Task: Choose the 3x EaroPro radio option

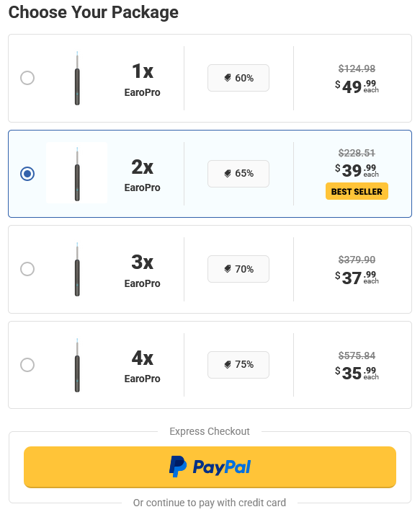Action: point(27,269)
